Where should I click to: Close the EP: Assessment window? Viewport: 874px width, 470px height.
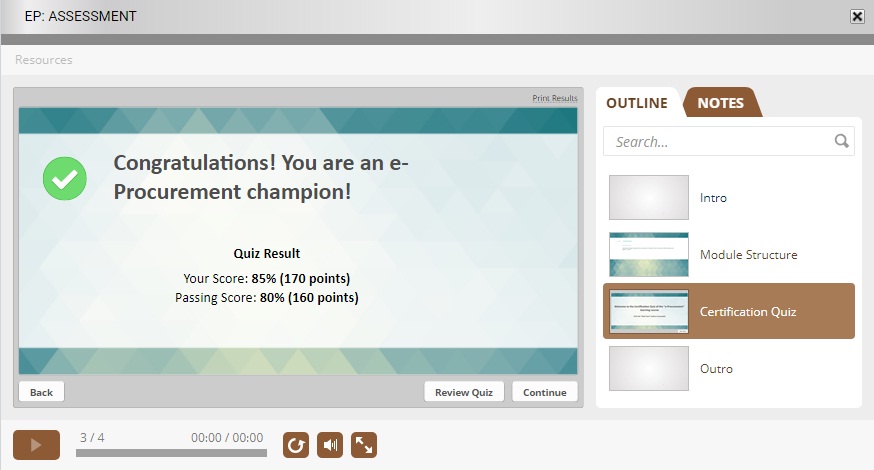point(857,16)
